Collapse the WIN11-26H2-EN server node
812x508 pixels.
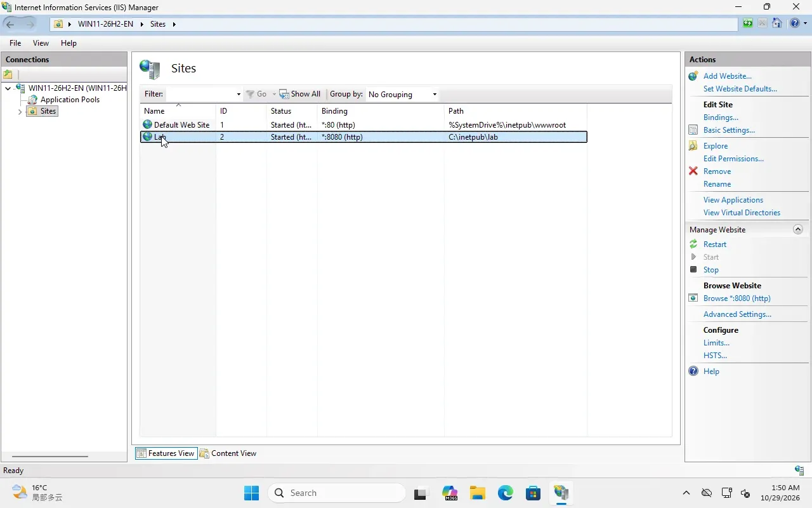pos(8,88)
